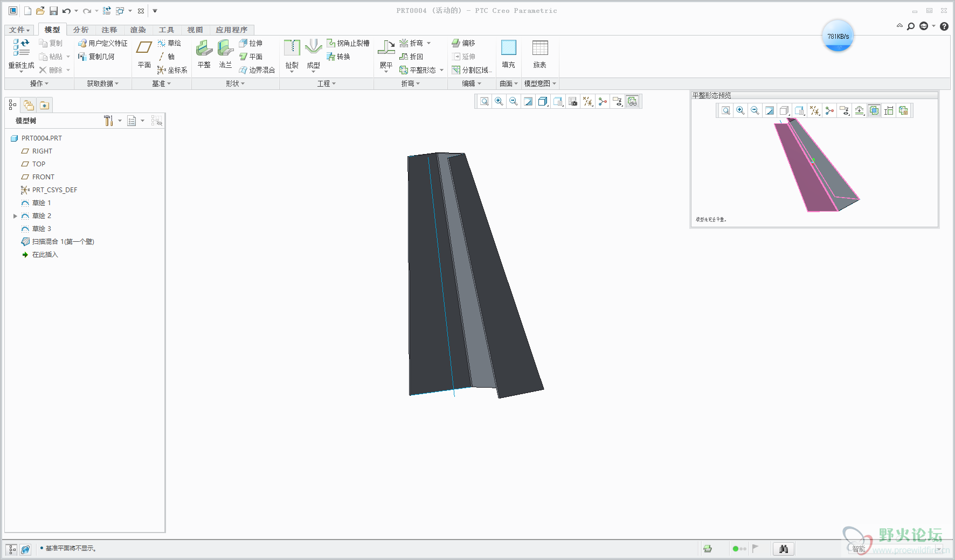
Task: Switch to the View (视图) tab
Action: pyautogui.click(x=195, y=30)
